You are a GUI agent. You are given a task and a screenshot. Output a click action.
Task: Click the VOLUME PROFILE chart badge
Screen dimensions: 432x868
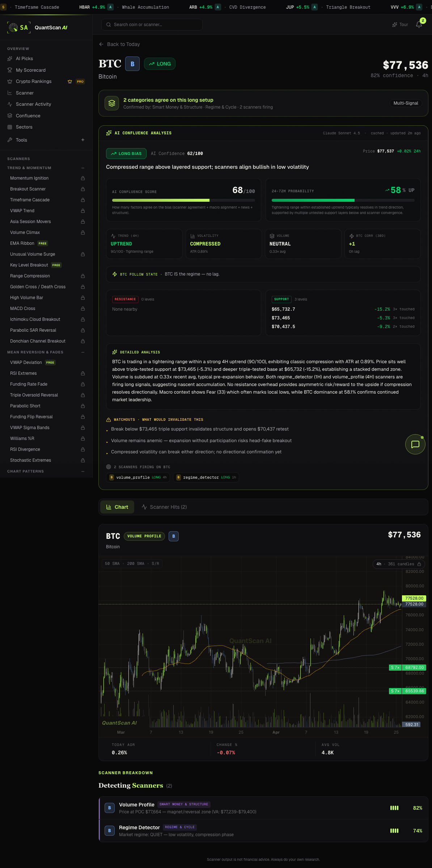[144, 536]
